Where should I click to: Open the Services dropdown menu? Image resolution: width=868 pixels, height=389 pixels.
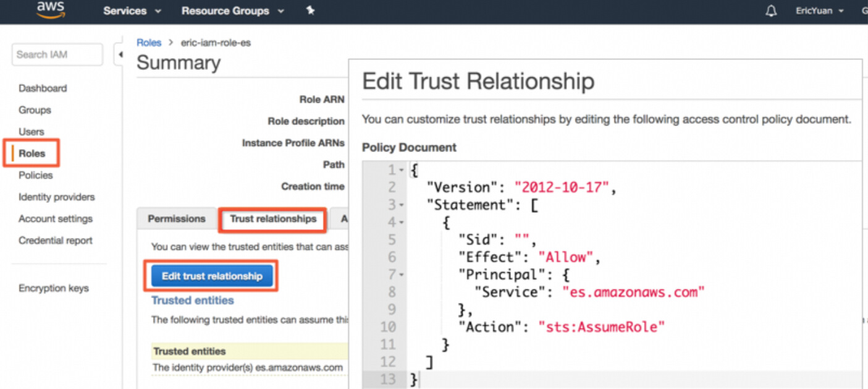click(x=132, y=11)
